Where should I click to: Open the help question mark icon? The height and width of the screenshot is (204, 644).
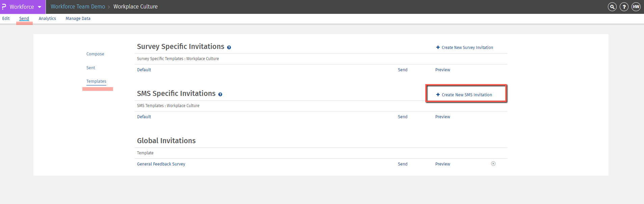point(624,7)
